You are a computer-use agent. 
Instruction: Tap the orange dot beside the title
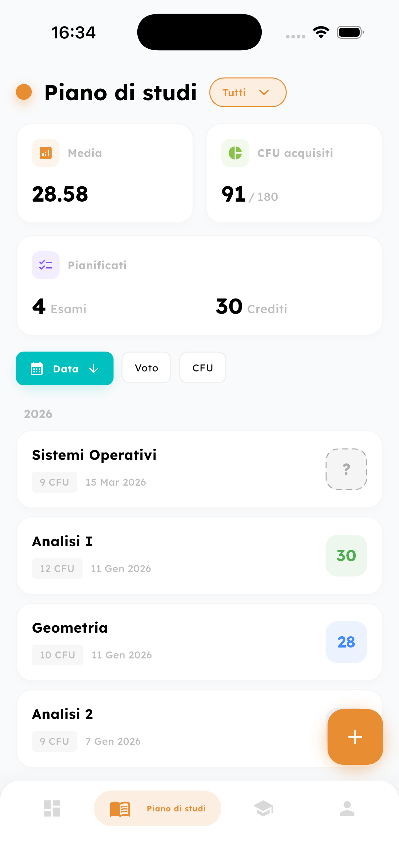pyautogui.click(x=24, y=92)
